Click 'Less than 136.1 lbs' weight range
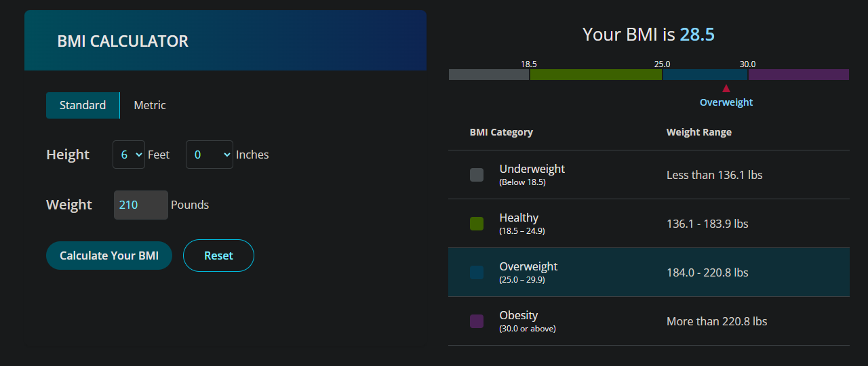 pyautogui.click(x=715, y=175)
